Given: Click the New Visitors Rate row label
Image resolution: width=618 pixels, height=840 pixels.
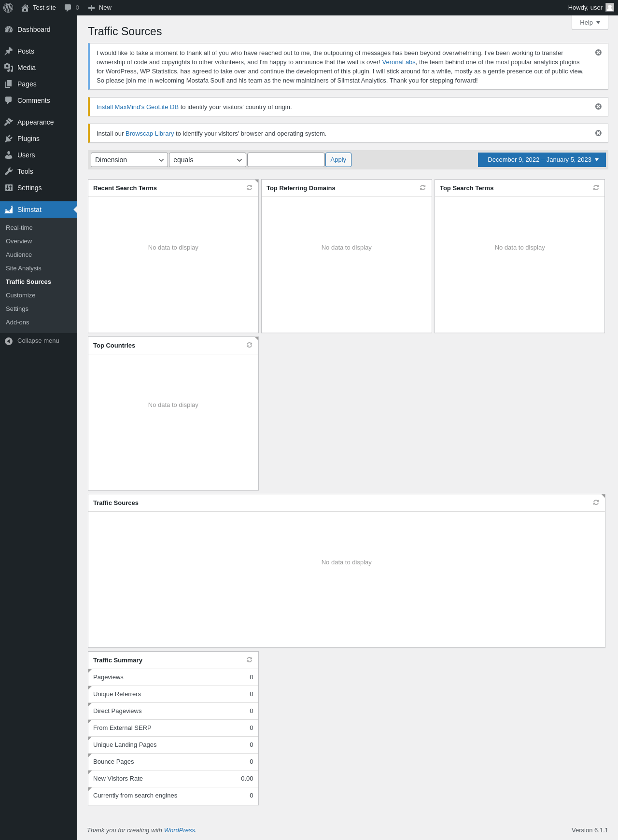Looking at the screenshot, I should point(118,779).
